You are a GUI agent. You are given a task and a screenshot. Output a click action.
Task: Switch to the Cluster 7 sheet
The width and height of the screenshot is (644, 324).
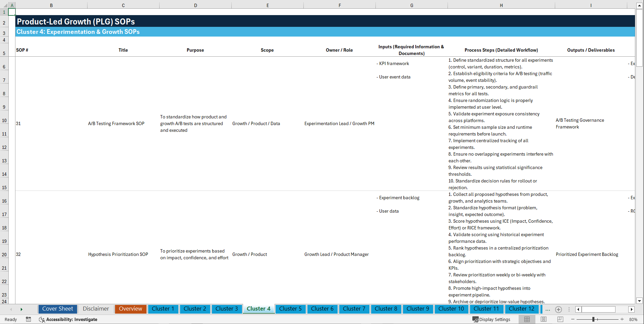[354, 309]
